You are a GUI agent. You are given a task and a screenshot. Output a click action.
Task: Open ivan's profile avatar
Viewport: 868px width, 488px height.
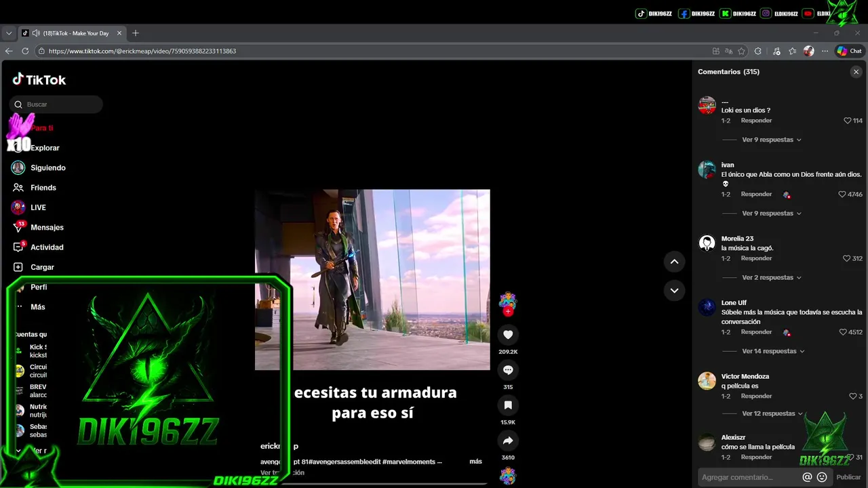[x=707, y=169]
